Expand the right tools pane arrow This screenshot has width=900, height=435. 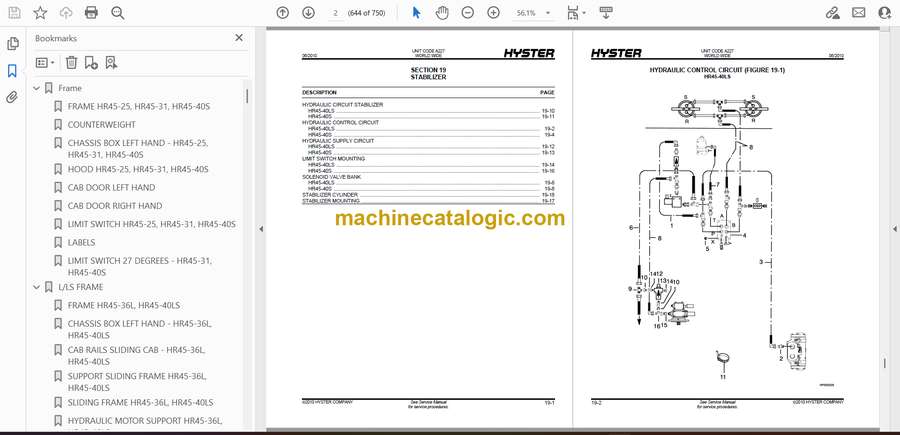click(894, 229)
